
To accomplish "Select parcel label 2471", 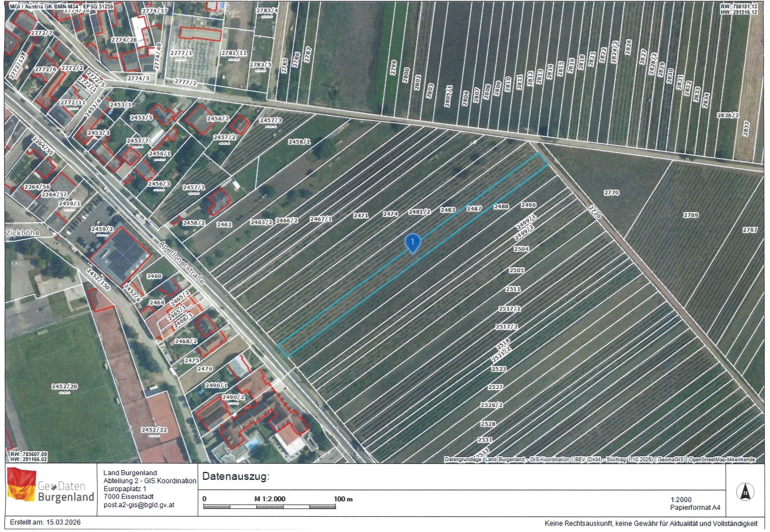I will pos(361,216).
